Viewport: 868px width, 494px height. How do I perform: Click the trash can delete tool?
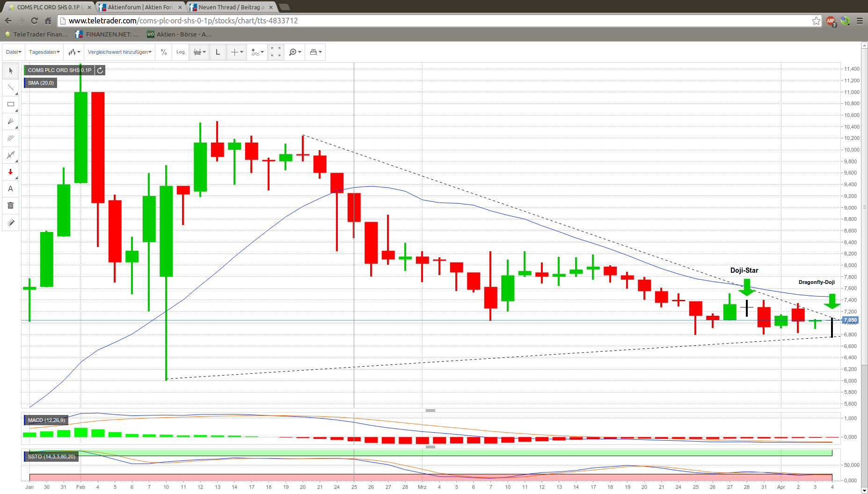(11, 205)
